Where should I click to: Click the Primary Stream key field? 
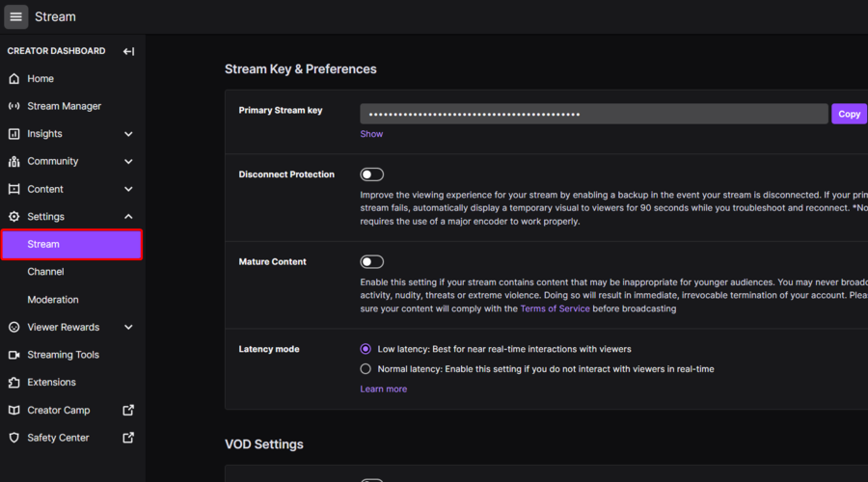pos(593,114)
